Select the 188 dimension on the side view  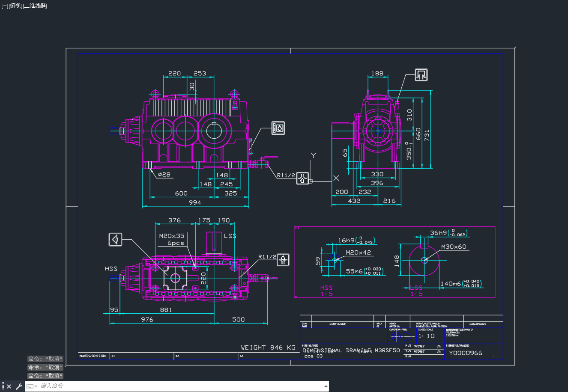tap(377, 74)
